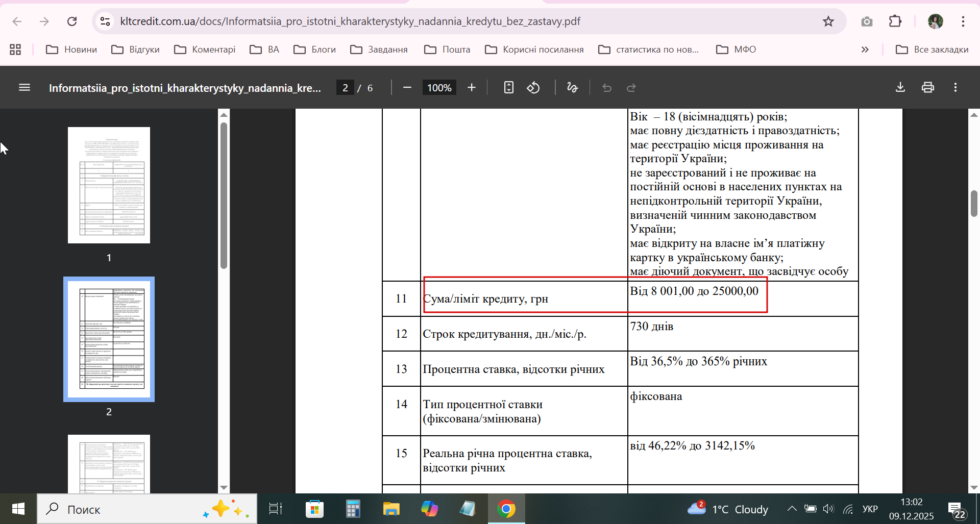Screen dimensions: 980x524
Task: Click the zoom out minus button
Action: click(x=407, y=88)
